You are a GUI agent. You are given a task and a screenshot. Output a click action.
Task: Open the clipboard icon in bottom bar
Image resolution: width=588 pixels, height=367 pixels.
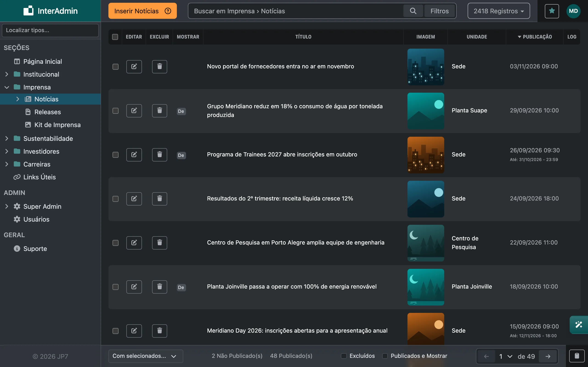[577, 356]
